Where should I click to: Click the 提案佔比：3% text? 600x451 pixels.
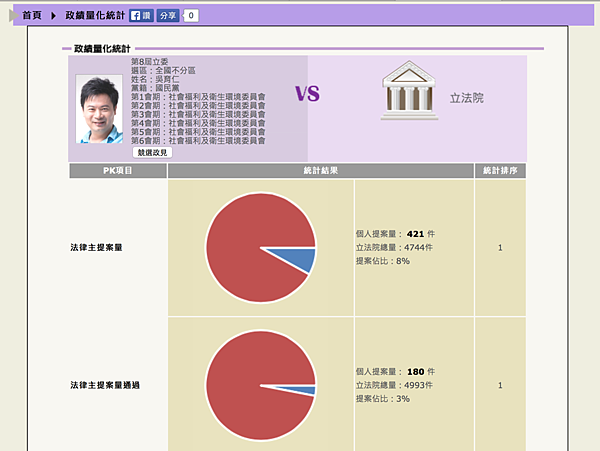pyautogui.click(x=383, y=399)
